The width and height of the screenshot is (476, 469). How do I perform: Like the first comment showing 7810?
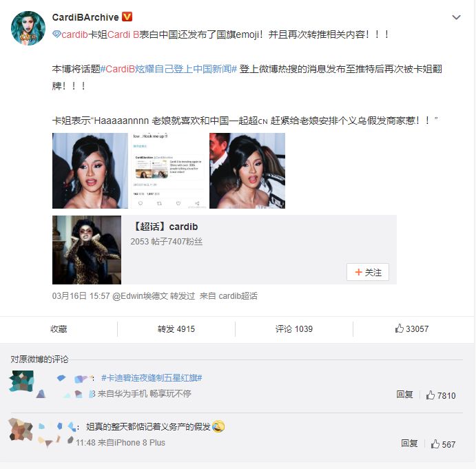[441, 395]
